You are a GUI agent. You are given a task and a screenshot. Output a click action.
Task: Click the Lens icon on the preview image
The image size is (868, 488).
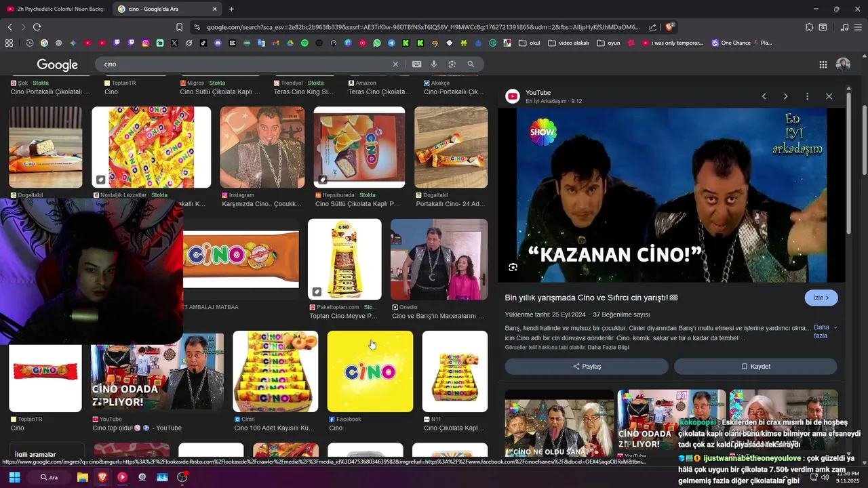click(x=513, y=267)
